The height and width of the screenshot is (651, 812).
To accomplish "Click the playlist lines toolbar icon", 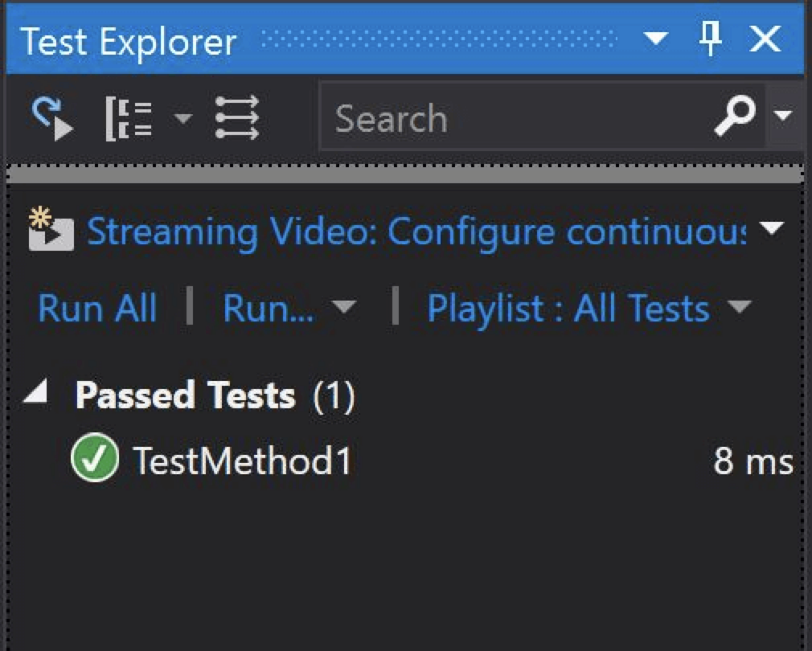I will 237,119.
